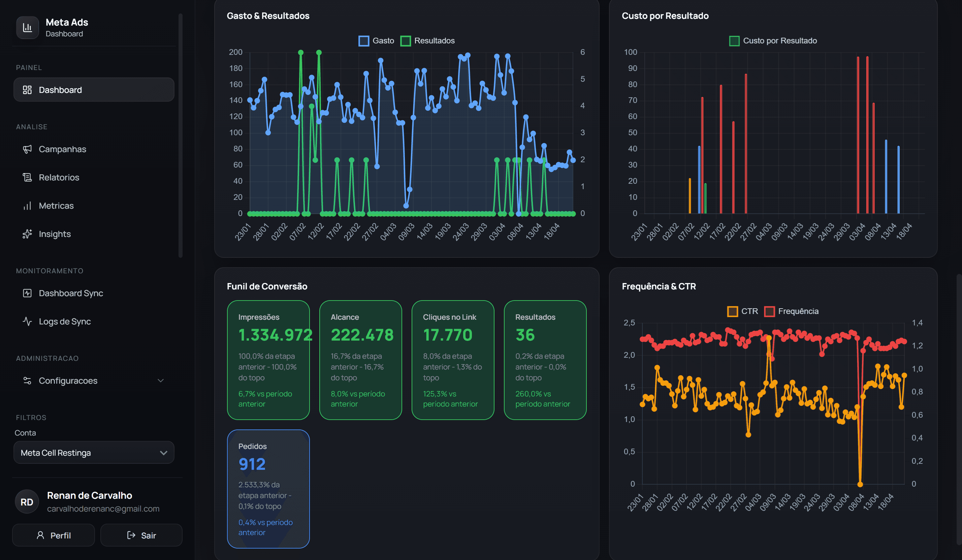Screen dimensions: 962x560
Task: Click the Relatorios report icon
Action: point(27,177)
